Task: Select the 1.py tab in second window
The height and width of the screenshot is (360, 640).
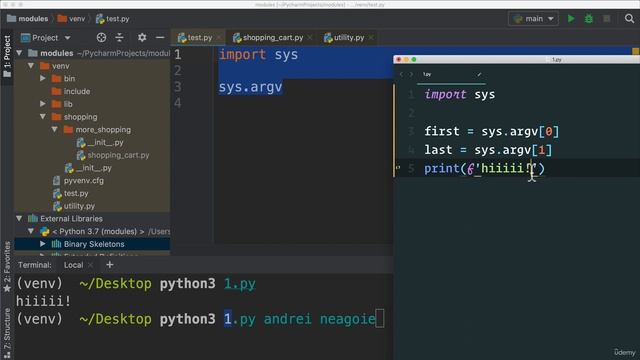Action: click(451, 74)
